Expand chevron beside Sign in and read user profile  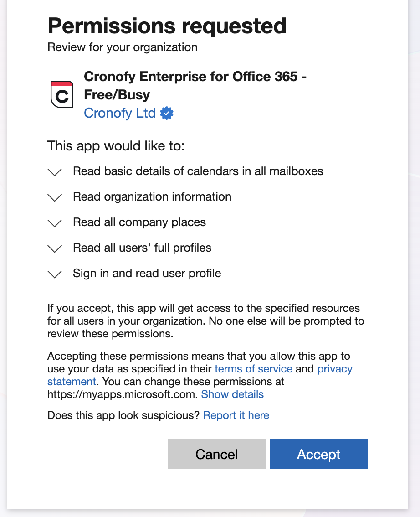(x=55, y=274)
